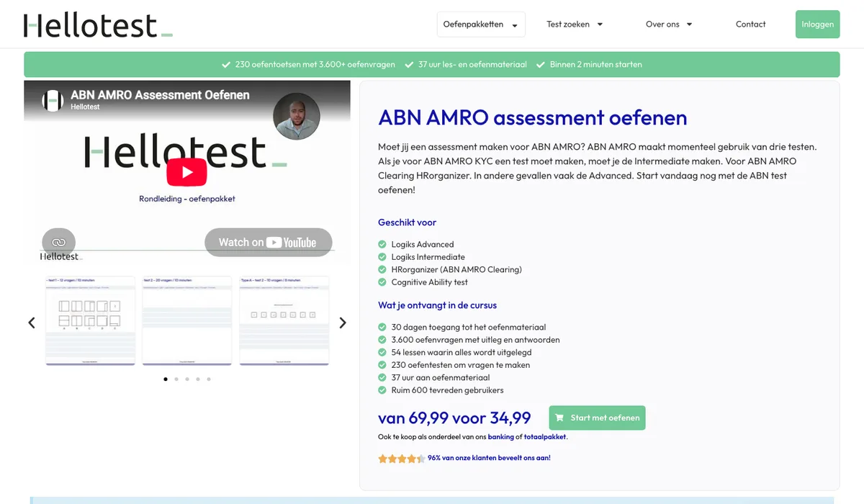864x504 pixels.
Task: Click the Inloggen button
Action: [x=817, y=24]
